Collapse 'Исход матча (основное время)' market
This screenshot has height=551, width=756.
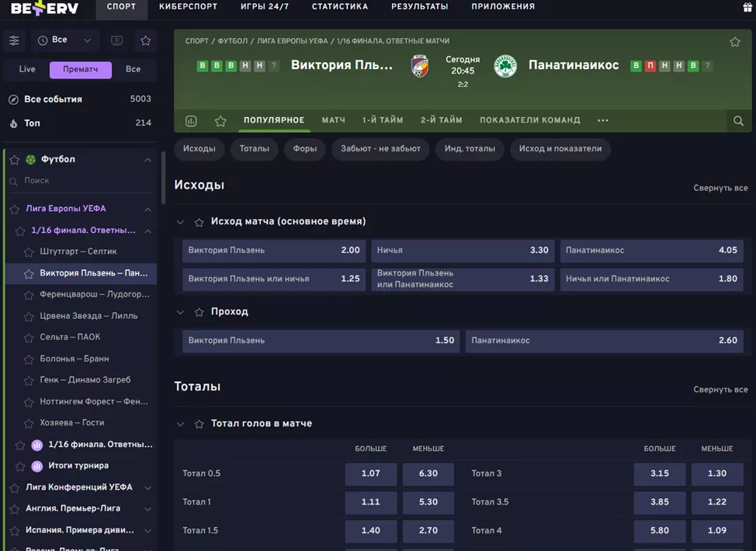[x=181, y=222]
